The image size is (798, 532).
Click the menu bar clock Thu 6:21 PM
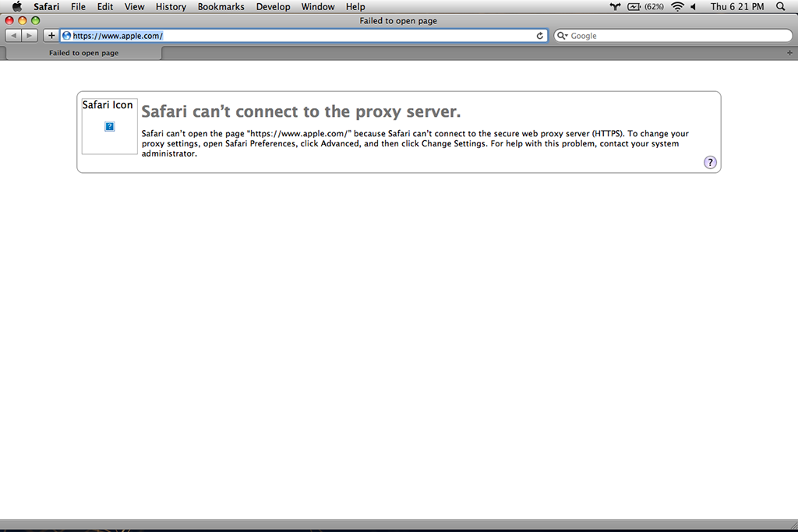(737, 6)
